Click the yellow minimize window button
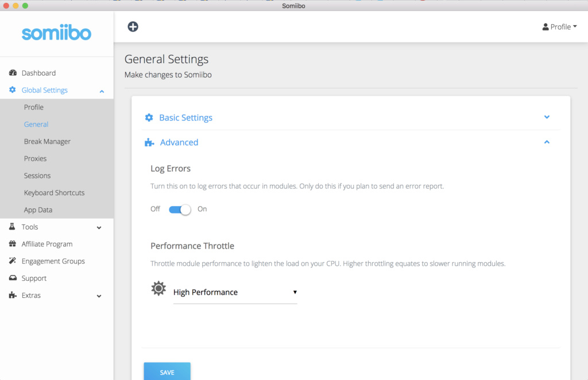Viewport: 588px width, 380px height. click(16, 6)
